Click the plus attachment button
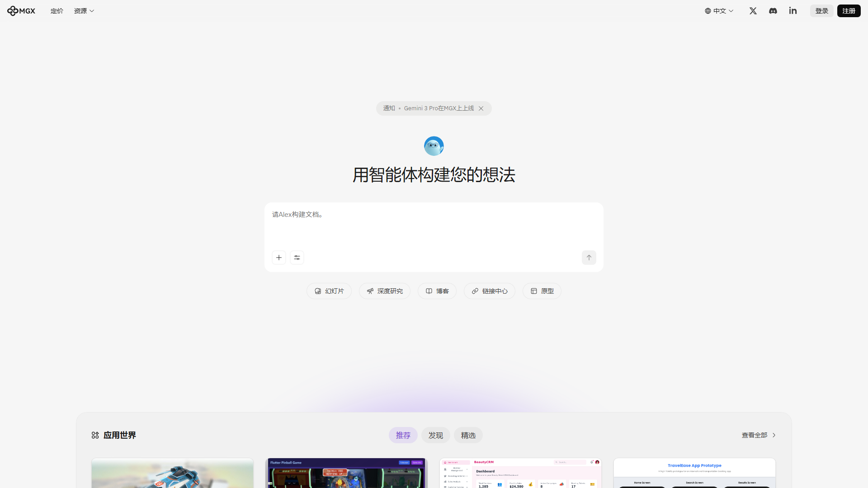This screenshot has height=488, width=868. click(279, 258)
